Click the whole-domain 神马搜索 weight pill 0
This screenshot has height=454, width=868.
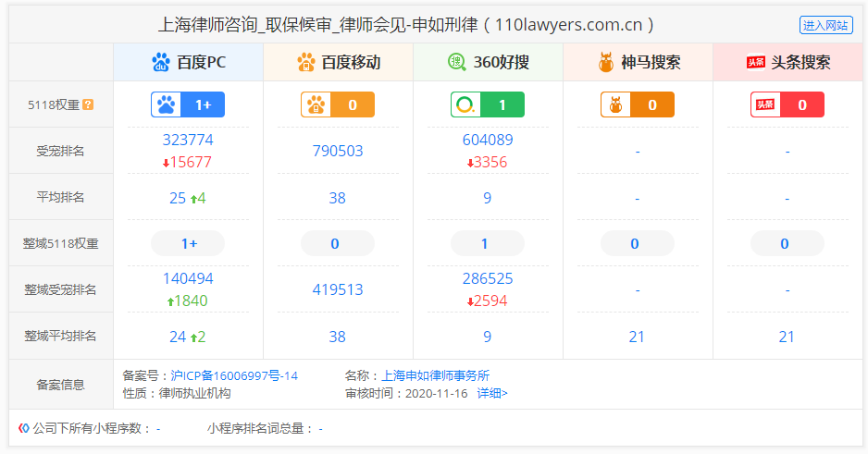[638, 243]
